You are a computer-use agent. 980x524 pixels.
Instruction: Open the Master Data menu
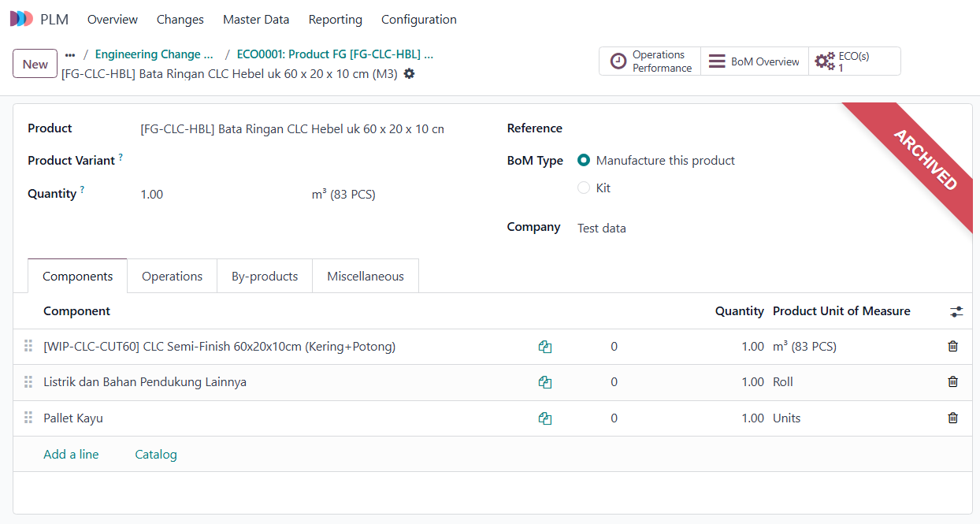(x=256, y=19)
